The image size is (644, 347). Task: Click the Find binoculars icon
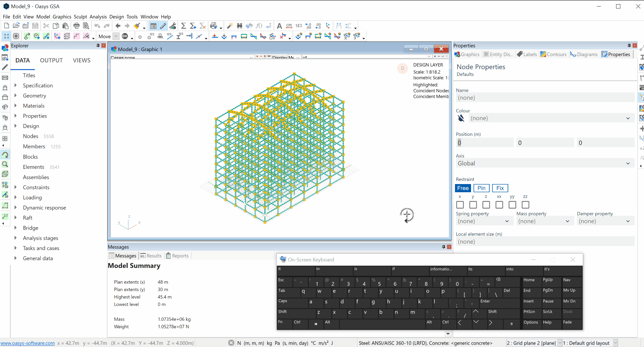(x=239, y=26)
